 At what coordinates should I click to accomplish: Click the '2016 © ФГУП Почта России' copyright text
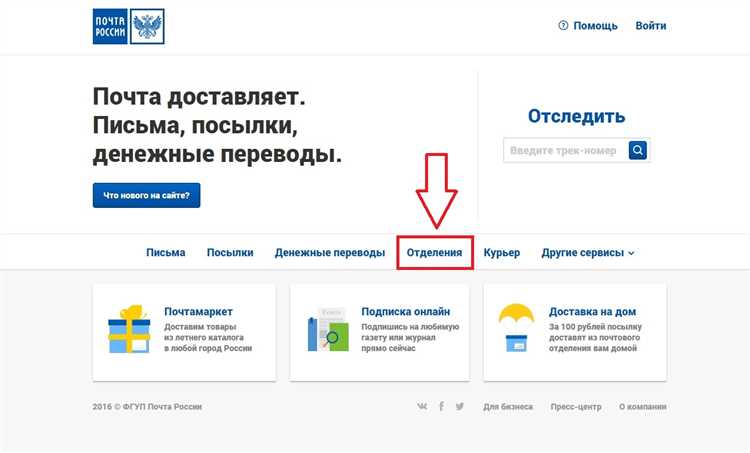coord(147,407)
